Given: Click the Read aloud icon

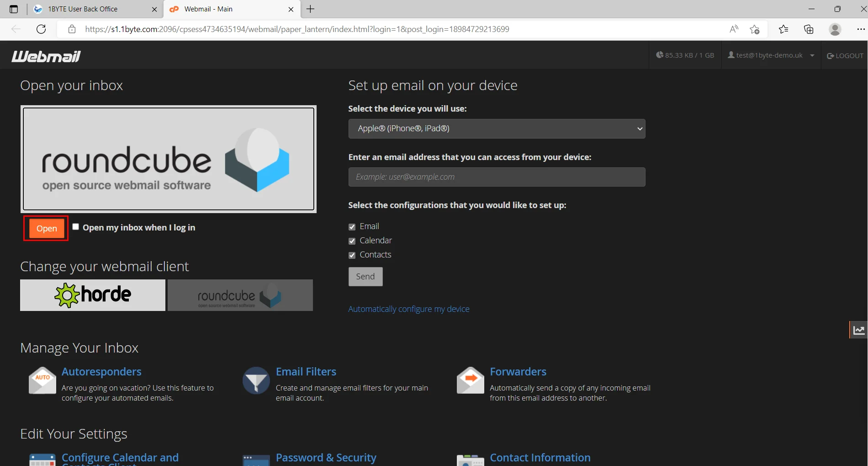Looking at the screenshot, I should point(734,29).
